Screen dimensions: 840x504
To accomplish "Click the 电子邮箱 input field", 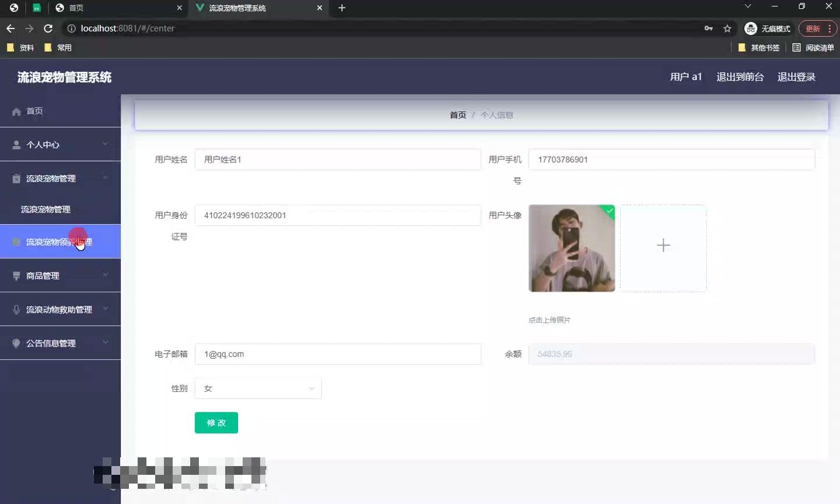I will [x=338, y=354].
